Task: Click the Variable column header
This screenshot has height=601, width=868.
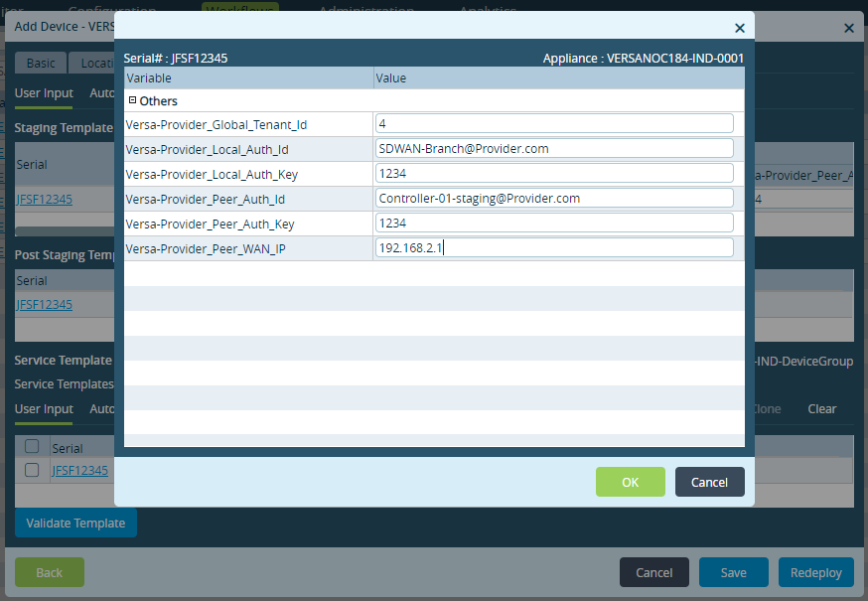Action: tap(249, 78)
